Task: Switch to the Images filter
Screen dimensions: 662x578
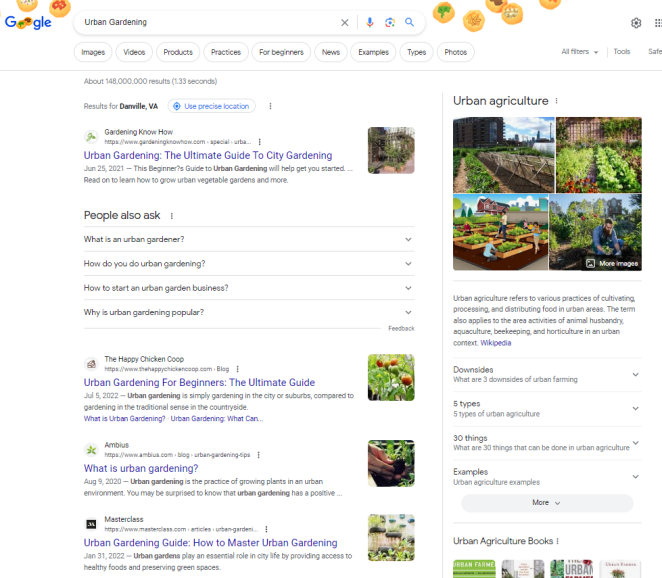Action: pyautogui.click(x=93, y=52)
